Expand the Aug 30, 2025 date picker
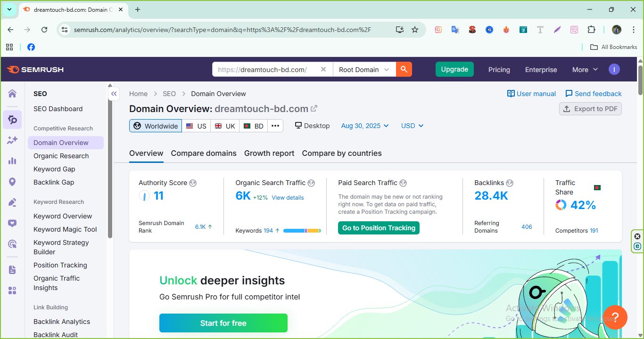Image resolution: width=644 pixels, height=339 pixels. pyautogui.click(x=365, y=126)
